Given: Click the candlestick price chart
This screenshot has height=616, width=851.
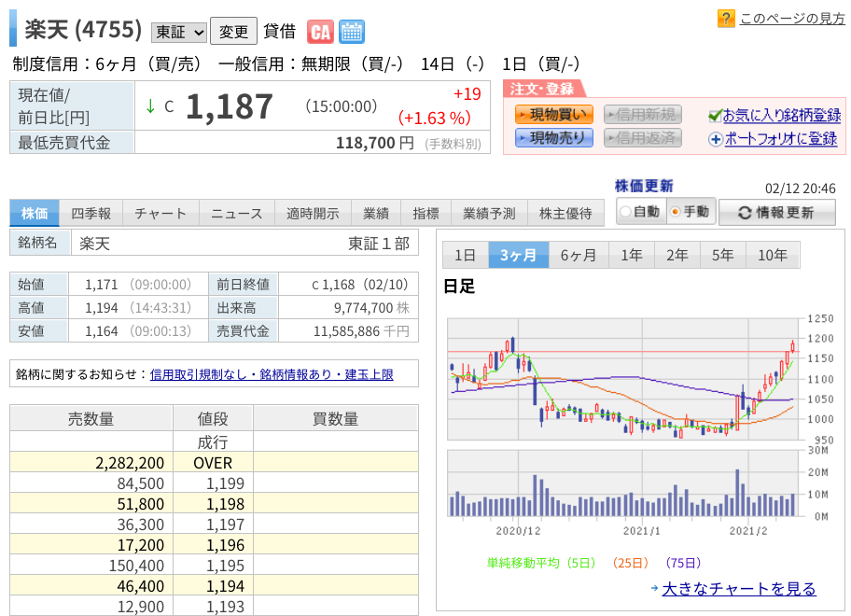Looking at the screenshot, I should tap(623, 379).
